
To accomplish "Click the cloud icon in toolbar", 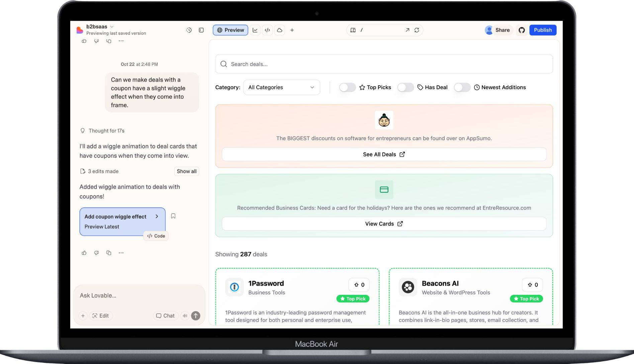I will pyautogui.click(x=280, y=30).
